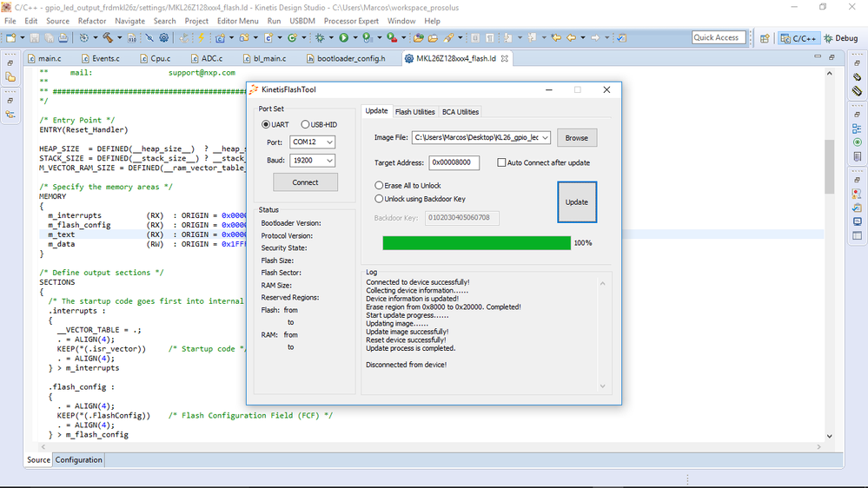This screenshot has height=488, width=868.
Task: Click the Open Perspective icon
Action: [765, 38]
